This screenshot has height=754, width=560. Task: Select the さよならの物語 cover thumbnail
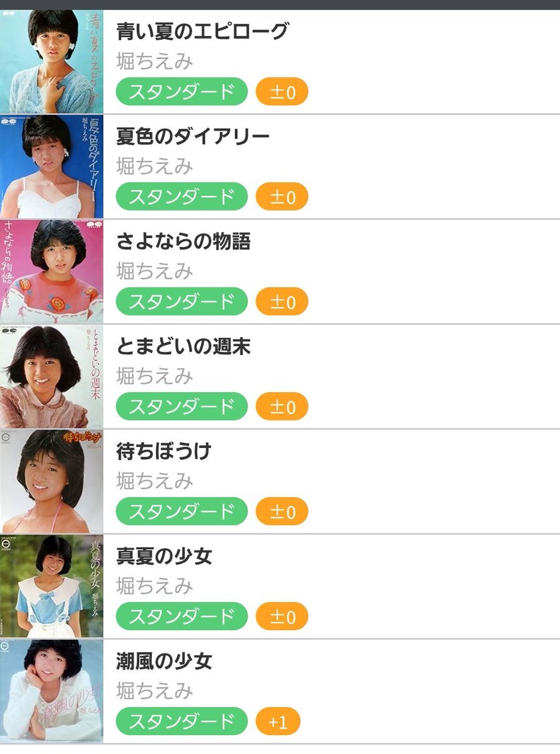[x=51, y=271]
